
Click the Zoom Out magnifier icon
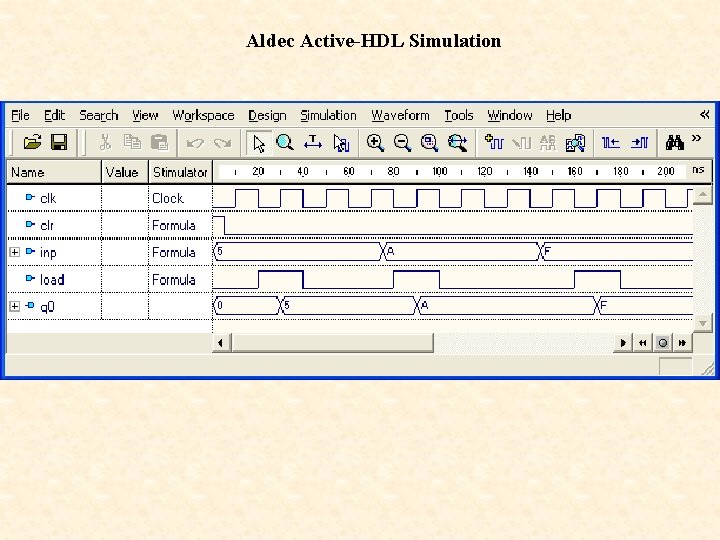pos(402,143)
